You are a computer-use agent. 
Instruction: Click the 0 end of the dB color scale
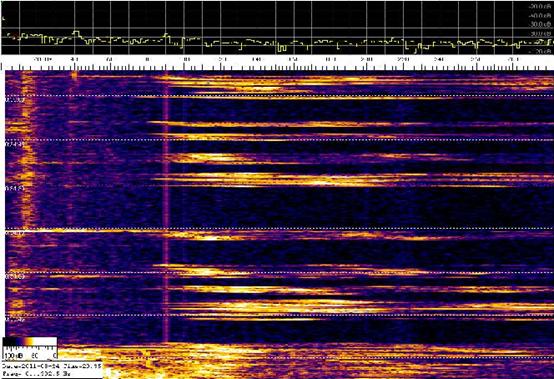[x=54, y=355]
